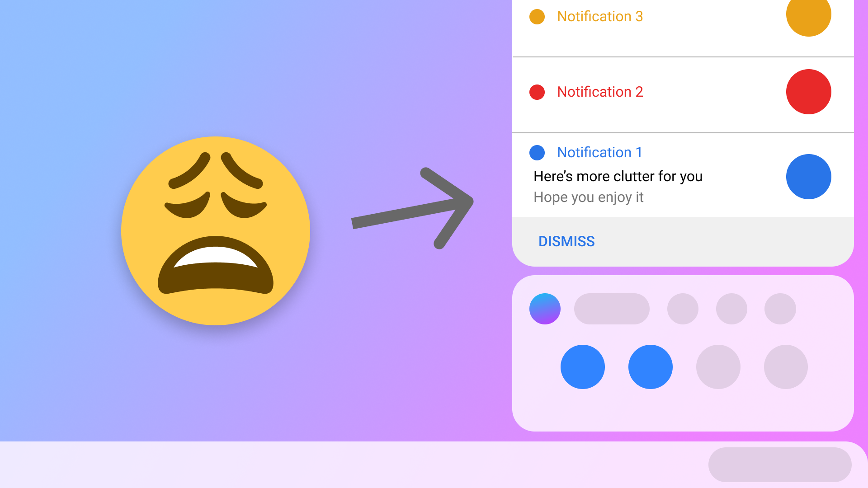Click the pill-shaped placeholder next to avatar
Screen dimensions: 868x488
tap(612, 309)
